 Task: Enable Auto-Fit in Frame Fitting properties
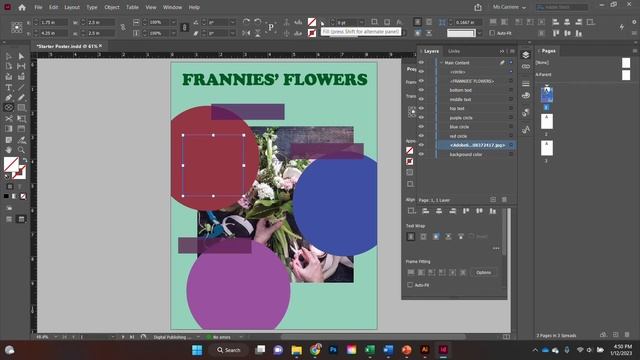coord(410,285)
